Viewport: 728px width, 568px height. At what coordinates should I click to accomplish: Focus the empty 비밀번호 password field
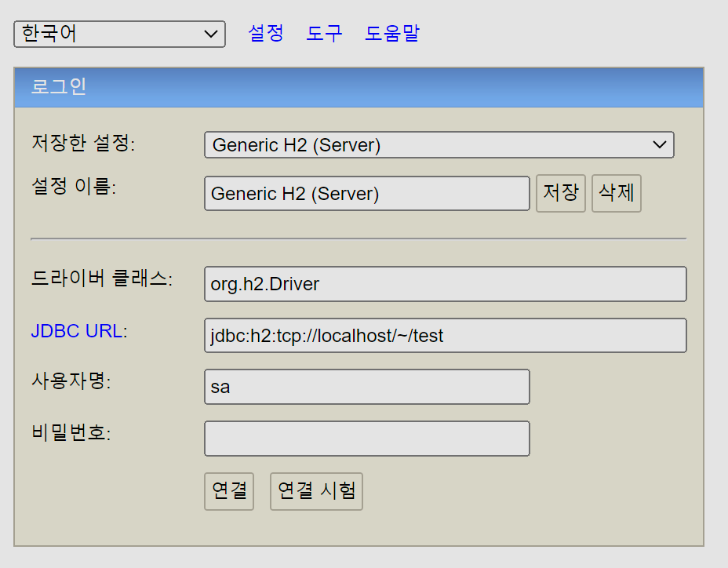[367, 439]
